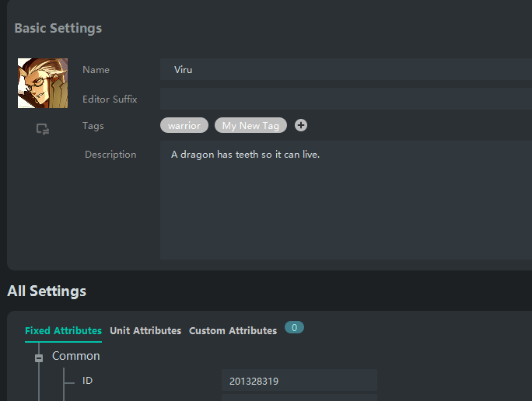Click the Tags label
Viewport: 532px width, 401px height.
(93, 126)
